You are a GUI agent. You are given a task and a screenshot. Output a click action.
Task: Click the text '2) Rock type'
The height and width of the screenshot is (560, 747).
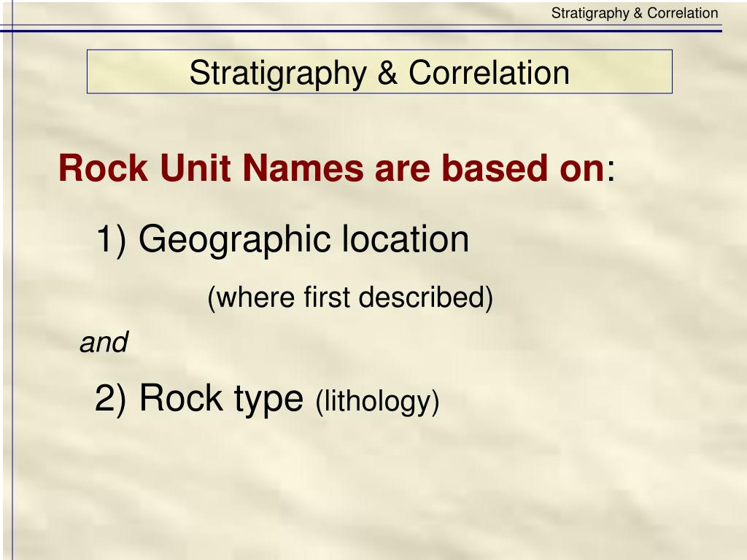[198, 399]
